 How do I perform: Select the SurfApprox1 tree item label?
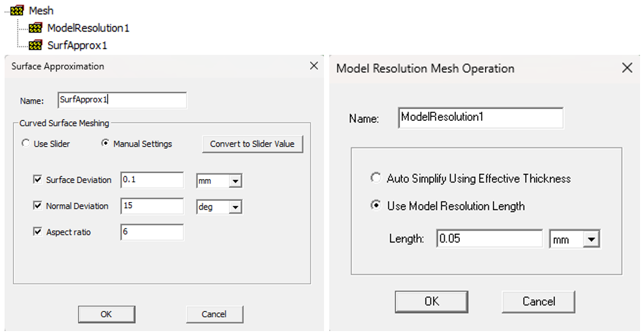(x=77, y=46)
